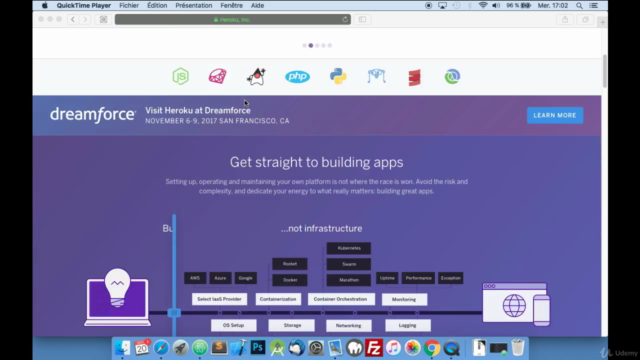The image size is (640, 360).
Task: Click the dreamforce logo
Action: pos(93,115)
